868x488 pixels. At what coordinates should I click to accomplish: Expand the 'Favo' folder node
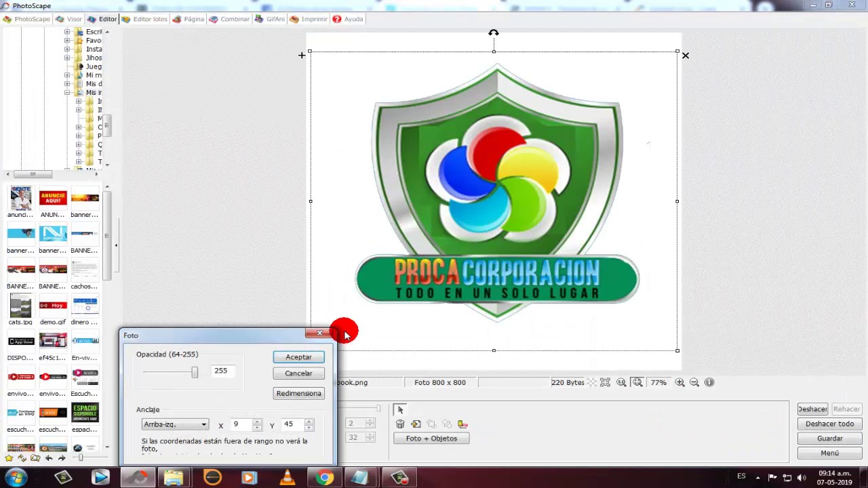[x=67, y=41]
